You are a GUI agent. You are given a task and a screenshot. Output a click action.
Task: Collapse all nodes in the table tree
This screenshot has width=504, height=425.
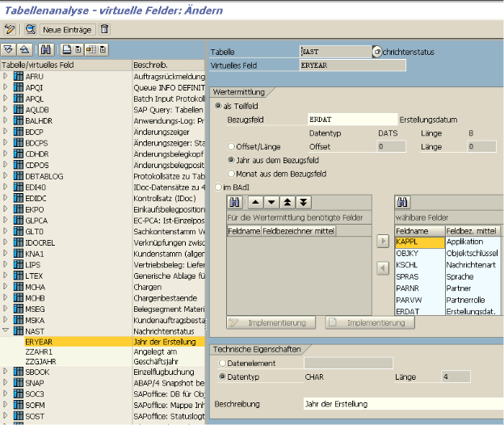pos(23,50)
